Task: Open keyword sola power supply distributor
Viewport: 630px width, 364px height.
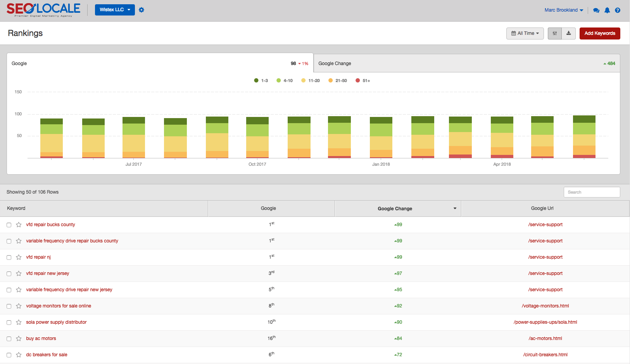Action: pos(56,322)
